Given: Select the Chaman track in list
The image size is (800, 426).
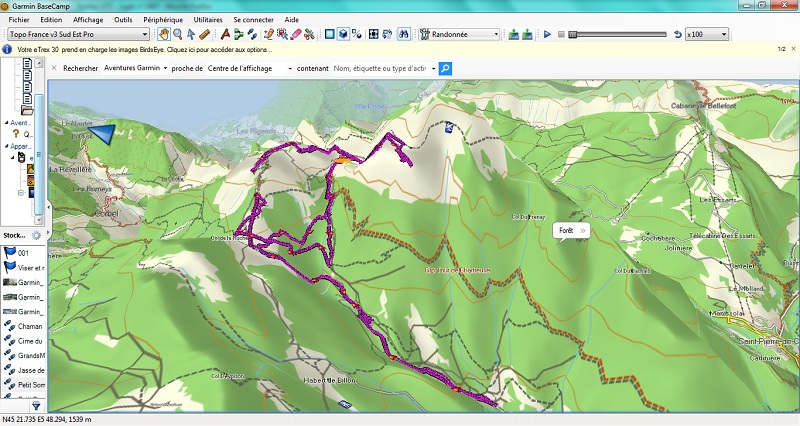Looking at the screenshot, I should click(x=23, y=326).
